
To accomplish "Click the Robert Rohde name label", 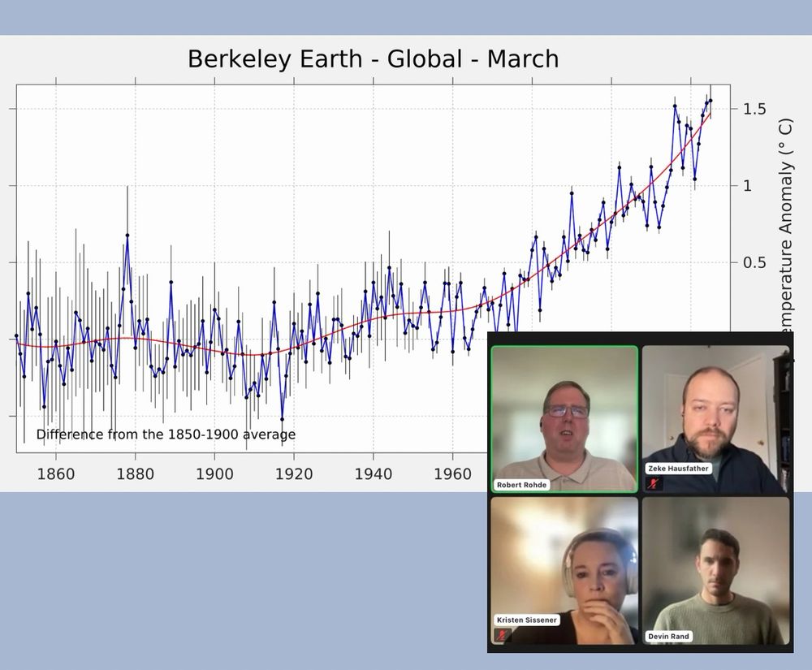I will click(x=521, y=485).
